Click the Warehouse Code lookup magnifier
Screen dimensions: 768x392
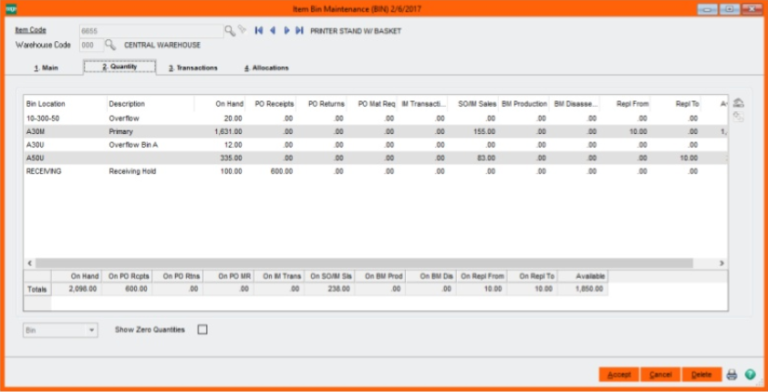click(x=111, y=45)
